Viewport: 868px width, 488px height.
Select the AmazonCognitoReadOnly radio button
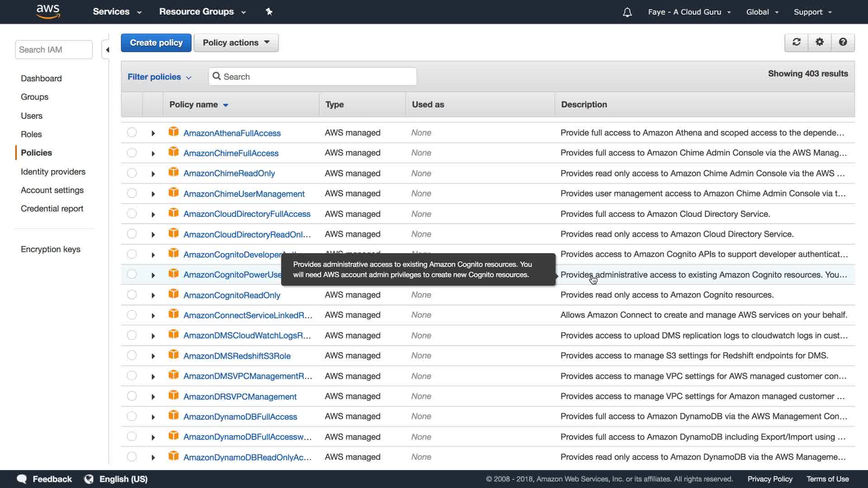coord(132,295)
